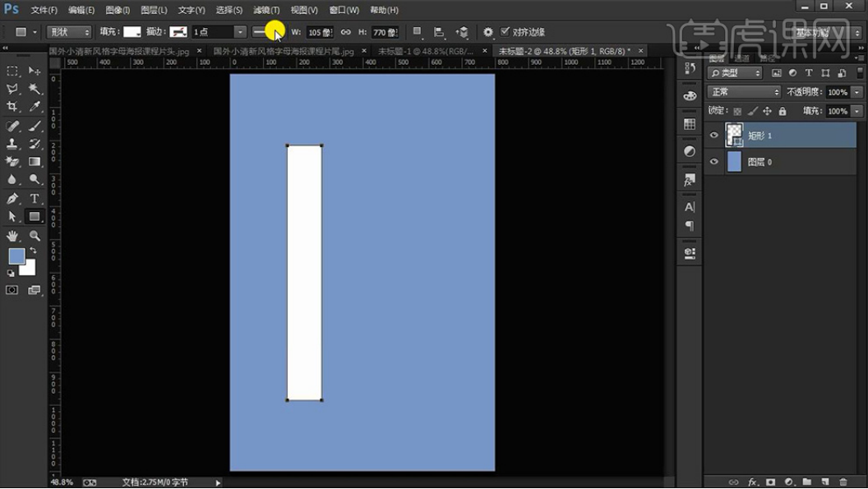Screen dimensions: 868x489
Task: Select the Lasso tool
Action: click(x=12, y=89)
